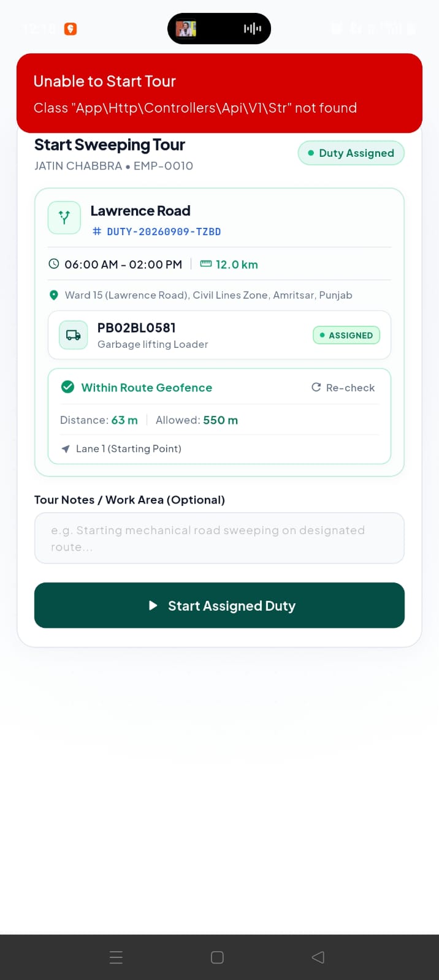Tap the ruler icon next to 12.0 km

click(x=206, y=264)
